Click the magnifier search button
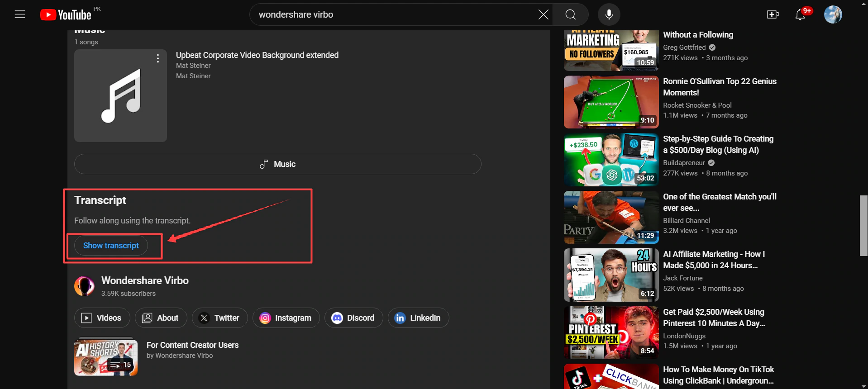The width and height of the screenshot is (868, 389). (571, 14)
